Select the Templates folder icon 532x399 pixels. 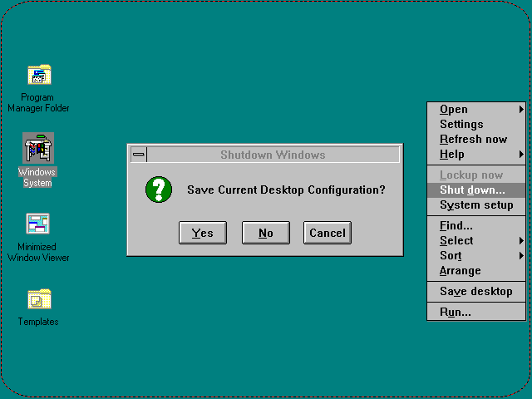click(x=39, y=299)
